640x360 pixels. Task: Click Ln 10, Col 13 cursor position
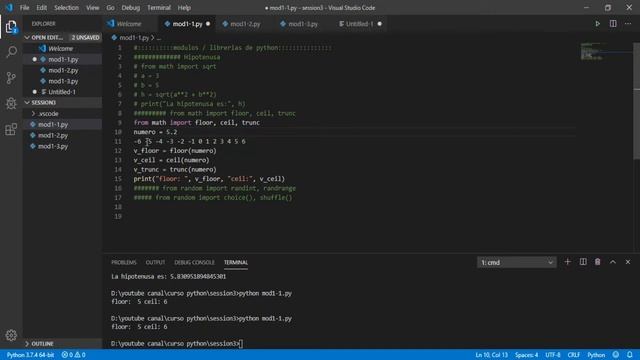click(x=491, y=355)
